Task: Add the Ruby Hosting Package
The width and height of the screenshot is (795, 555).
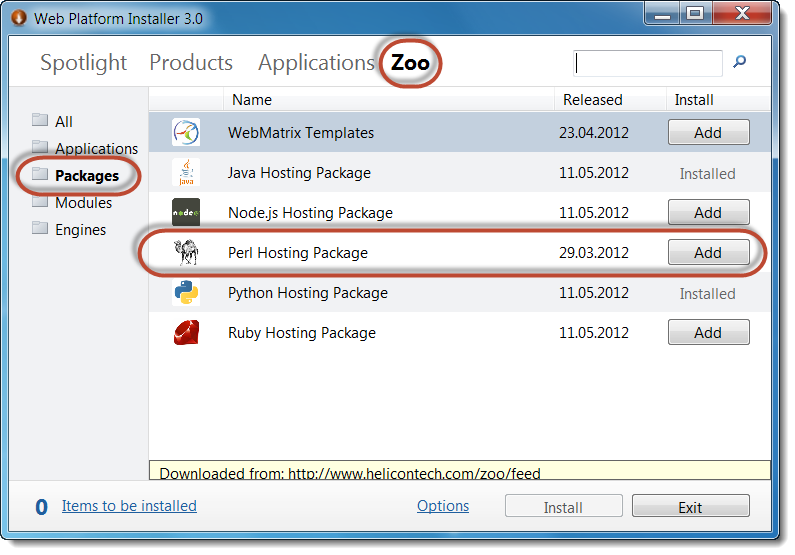Action: pos(708,333)
